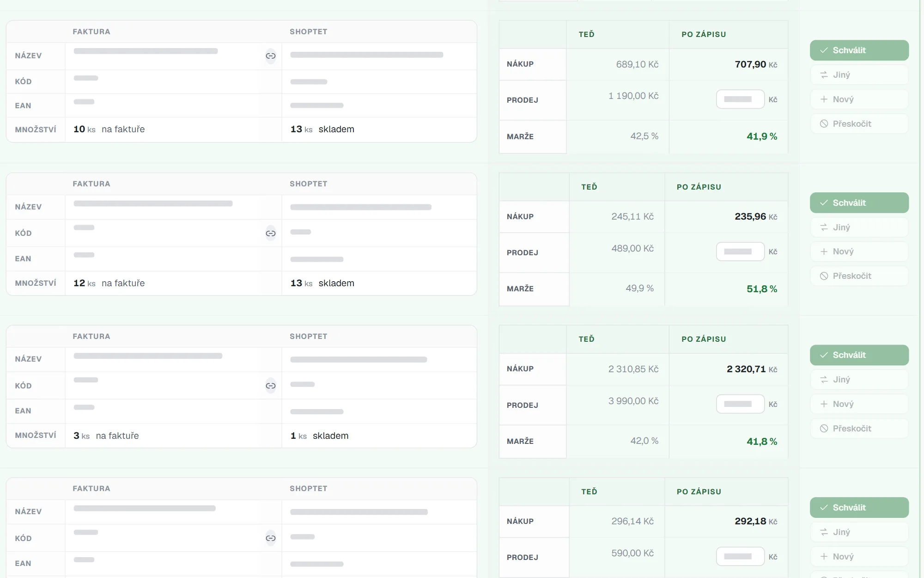Click the new purchase price 707,90 Kč

[x=756, y=64]
